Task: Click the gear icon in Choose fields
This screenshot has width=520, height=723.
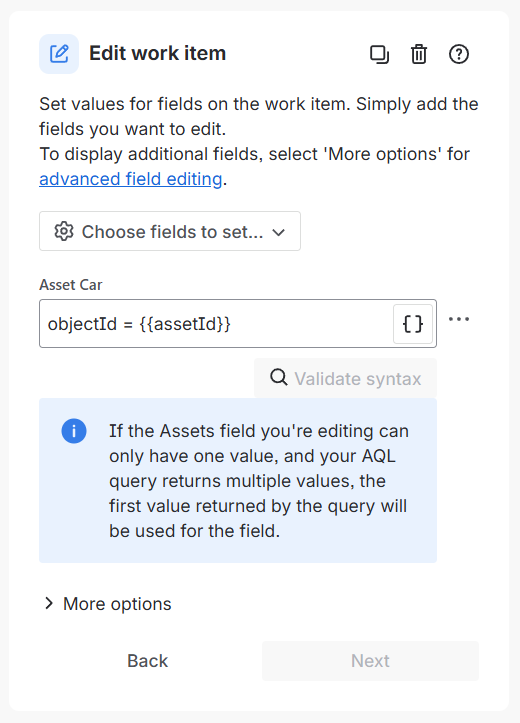Action: [64, 231]
